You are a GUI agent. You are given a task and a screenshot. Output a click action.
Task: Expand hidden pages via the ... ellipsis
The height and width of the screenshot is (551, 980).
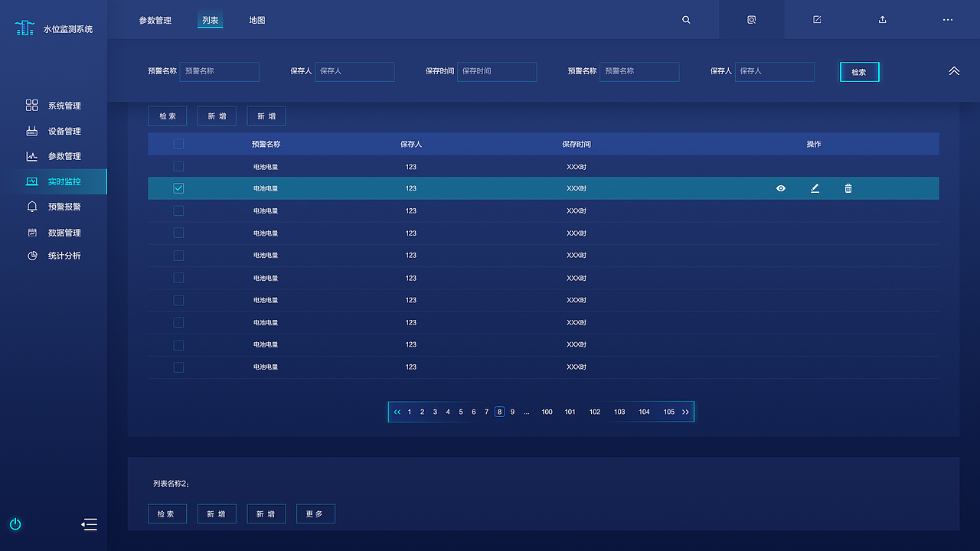coord(527,412)
